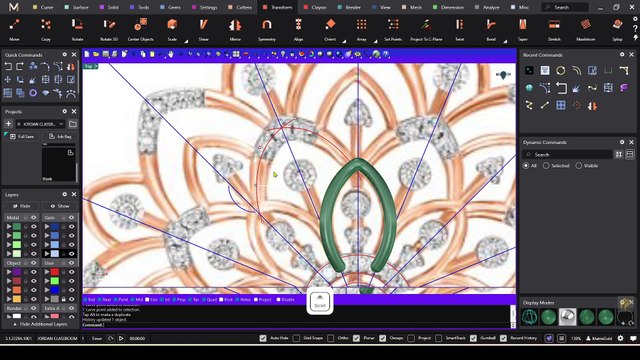
Task: Click the Recent Commands panel settings gear
Action: click(622, 54)
